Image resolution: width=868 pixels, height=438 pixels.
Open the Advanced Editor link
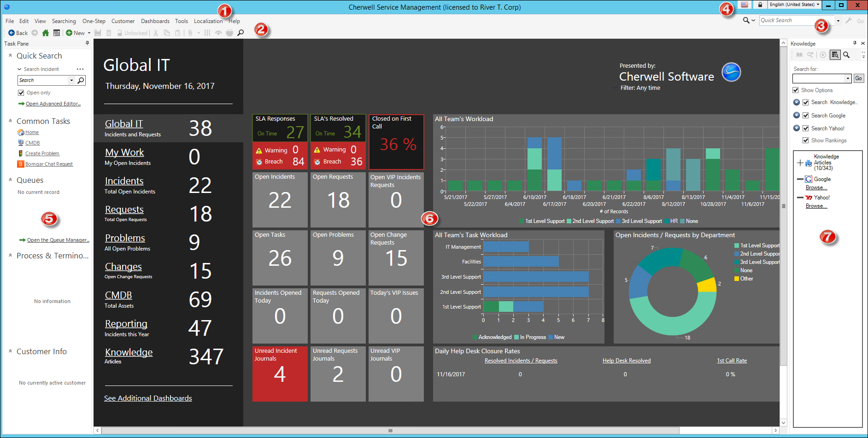pos(53,104)
